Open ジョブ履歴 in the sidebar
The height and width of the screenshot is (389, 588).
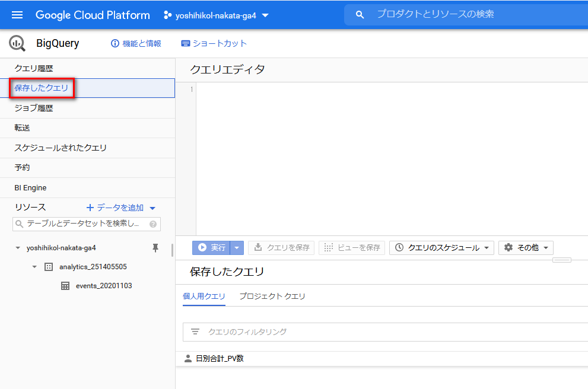(88, 109)
